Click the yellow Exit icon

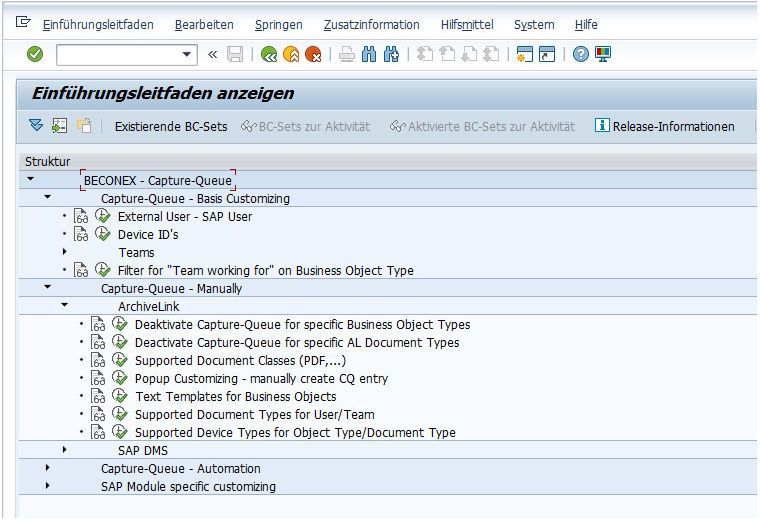(x=291, y=54)
